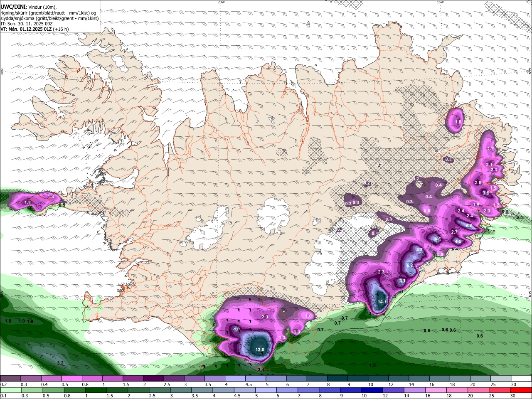Viewport: 532px width, 399px height.
Task: Select the 3.6 value on east coast
Action: [x=486, y=193]
